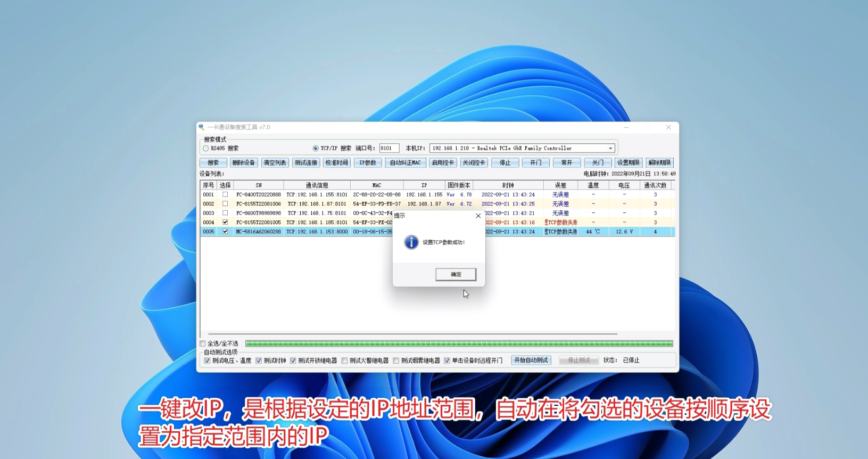Click the 启用控卡 button
This screenshot has height=459, width=868.
(x=443, y=163)
